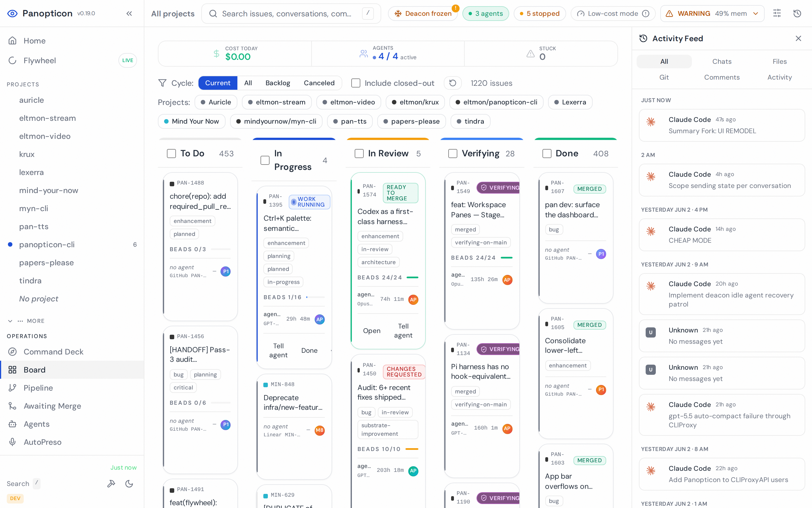812x508 pixels.
Task: Select all In Progress column checkbox
Action: (265, 160)
